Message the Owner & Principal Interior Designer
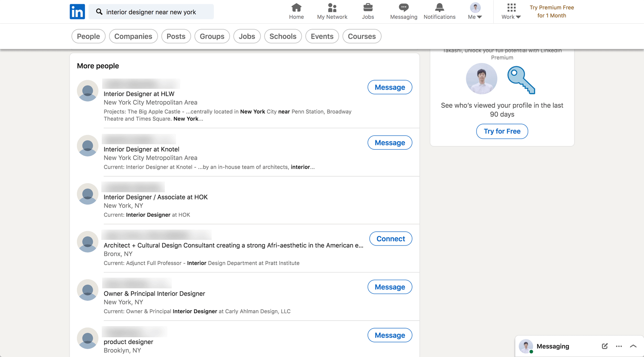The height and width of the screenshot is (357, 644). [x=390, y=287]
